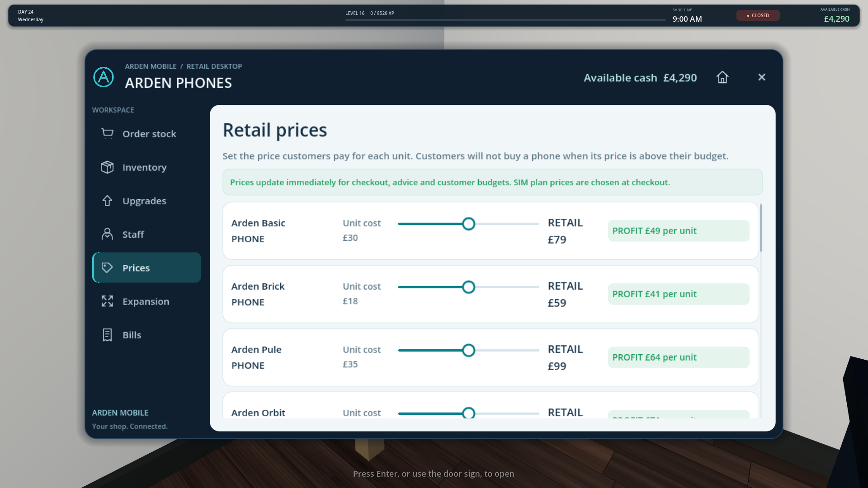Image resolution: width=868 pixels, height=488 pixels.
Task: Click the 9:00 AM shop time
Action: tap(687, 19)
